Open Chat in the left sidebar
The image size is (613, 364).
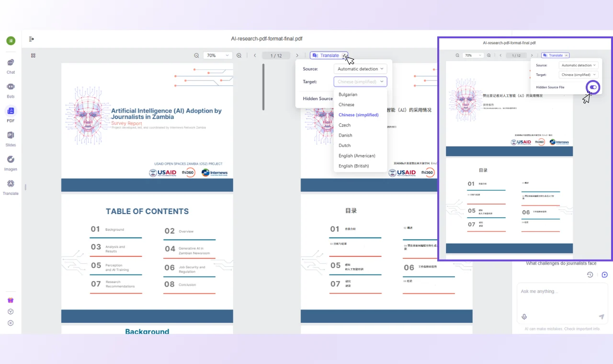pos(11,63)
